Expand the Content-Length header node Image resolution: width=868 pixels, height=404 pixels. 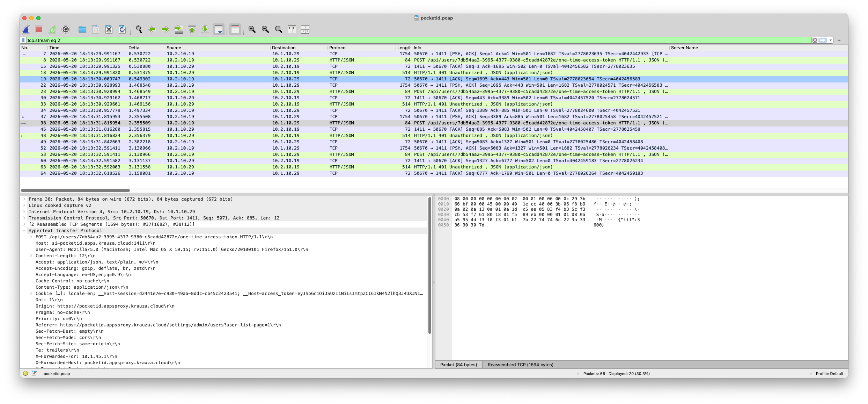click(31, 256)
